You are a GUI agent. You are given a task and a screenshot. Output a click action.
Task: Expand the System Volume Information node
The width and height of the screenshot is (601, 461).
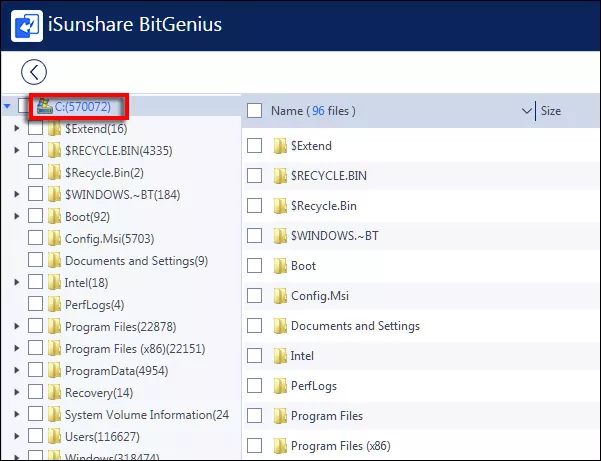16,414
